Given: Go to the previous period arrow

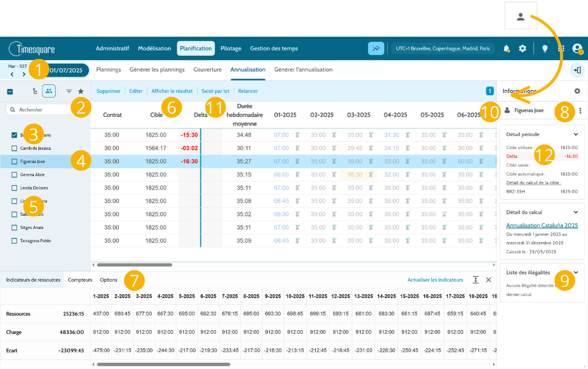Looking at the screenshot, I should tap(13, 74).
